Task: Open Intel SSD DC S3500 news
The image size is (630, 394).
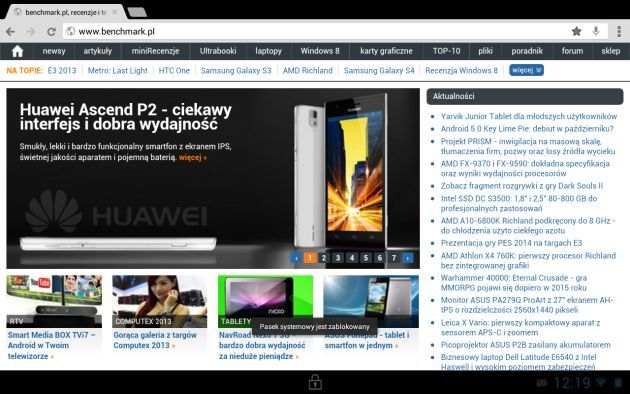Action: 519,203
